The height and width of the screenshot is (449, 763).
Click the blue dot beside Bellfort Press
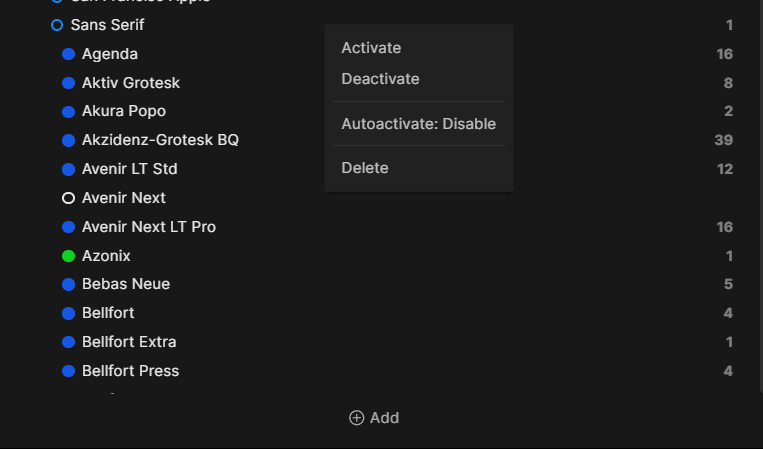tap(68, 371)
